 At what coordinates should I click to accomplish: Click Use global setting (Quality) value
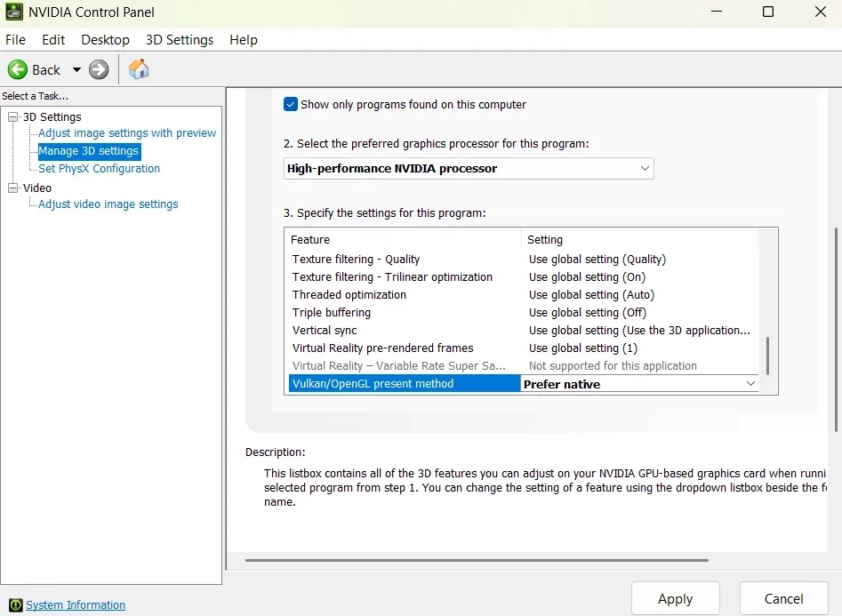click(x=597, y=259)
